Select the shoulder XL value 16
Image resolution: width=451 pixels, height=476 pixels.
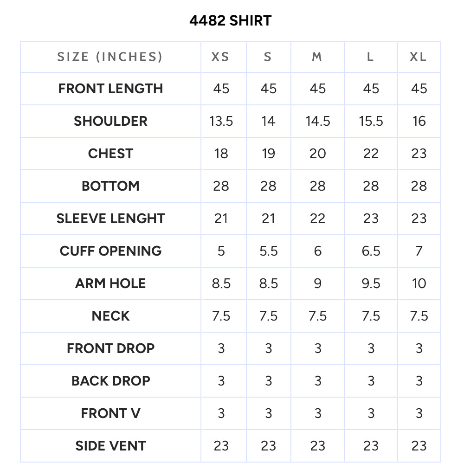coord(419,121)
